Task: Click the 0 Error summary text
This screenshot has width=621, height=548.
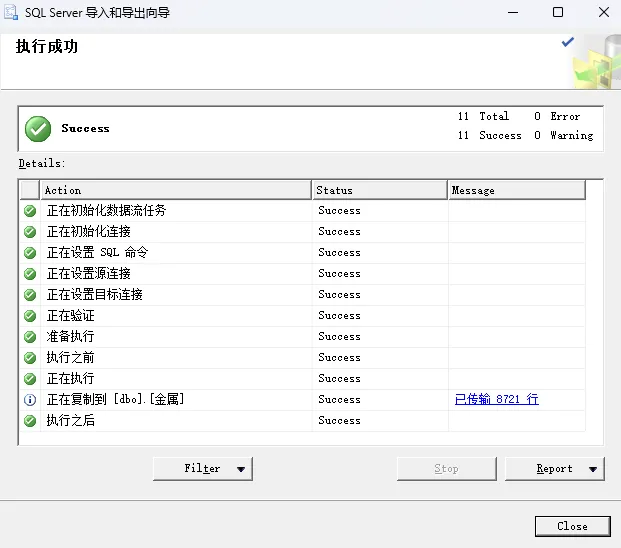Action: pyautogui.click(x=557, y=116)
